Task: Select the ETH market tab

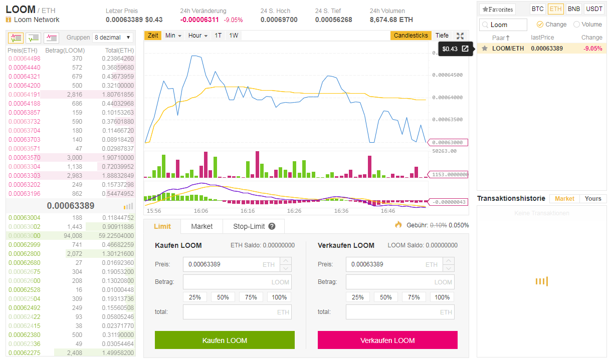Action: (x=555, y=9)
